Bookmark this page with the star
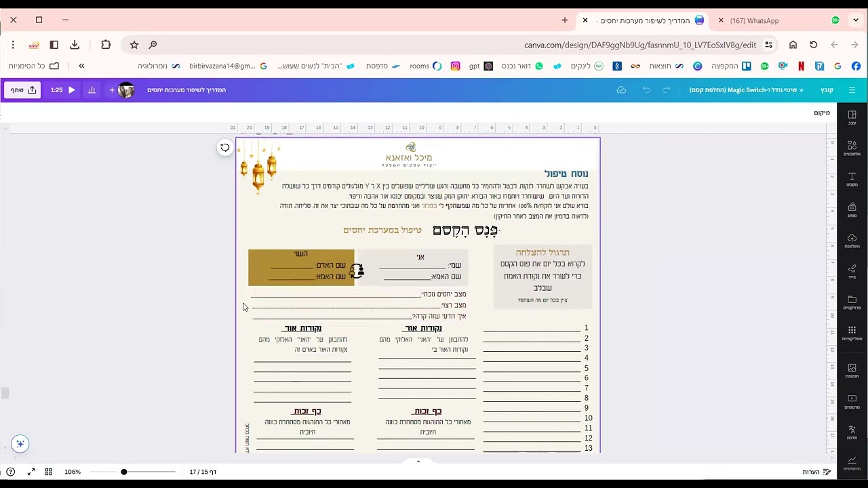The height and width of the screenshot is (488, 868). (134, 45)
